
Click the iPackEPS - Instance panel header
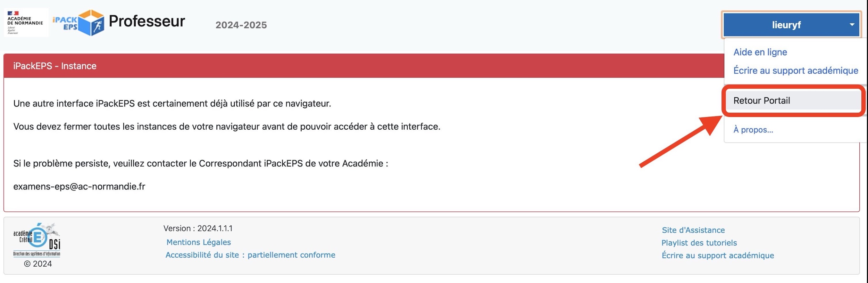point(55,66)
